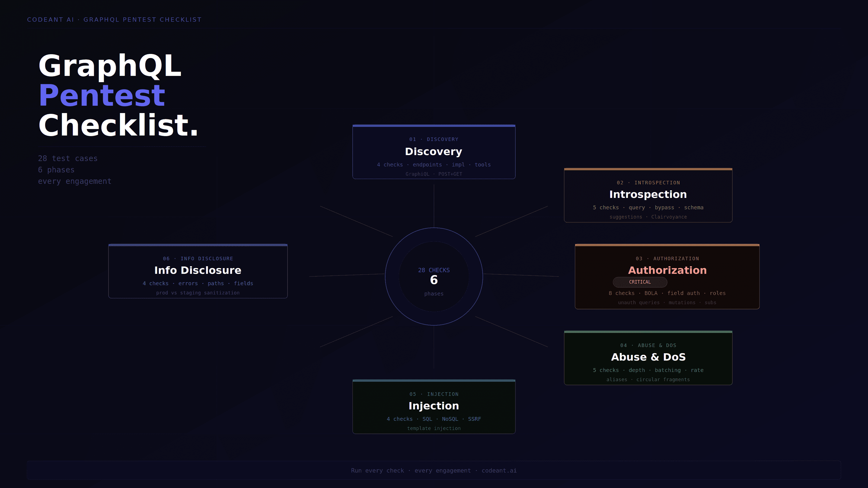Click the GraphQL title word

(x=110, y=65)
